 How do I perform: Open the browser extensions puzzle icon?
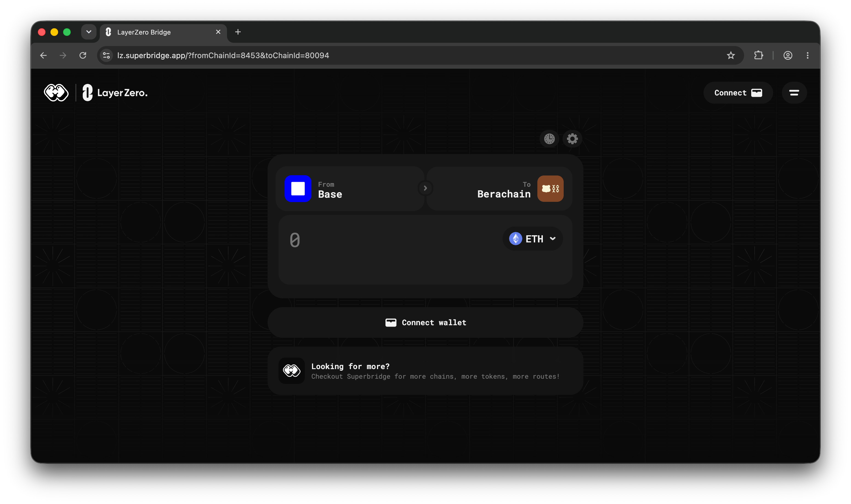[758, 55]
